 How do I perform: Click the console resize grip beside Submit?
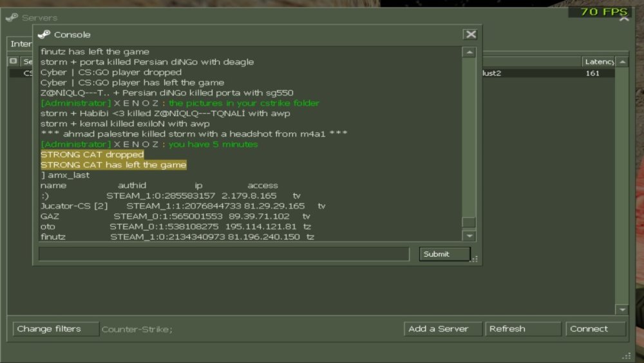coord(475,259)
